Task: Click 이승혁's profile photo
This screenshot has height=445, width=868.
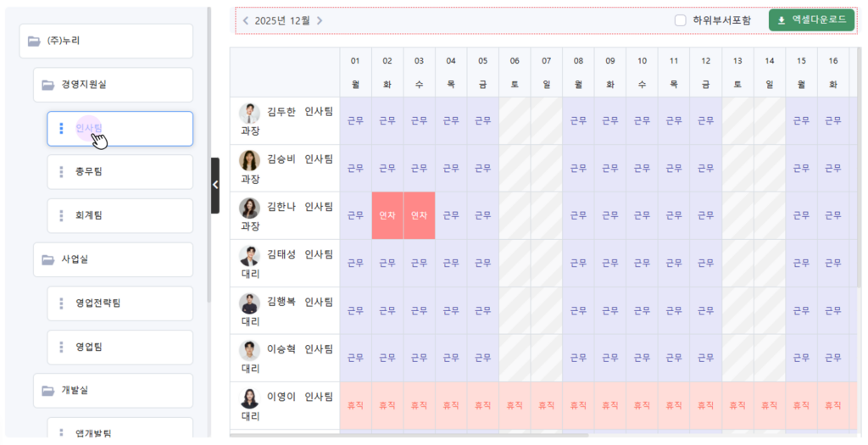Action: click(249, 351)
